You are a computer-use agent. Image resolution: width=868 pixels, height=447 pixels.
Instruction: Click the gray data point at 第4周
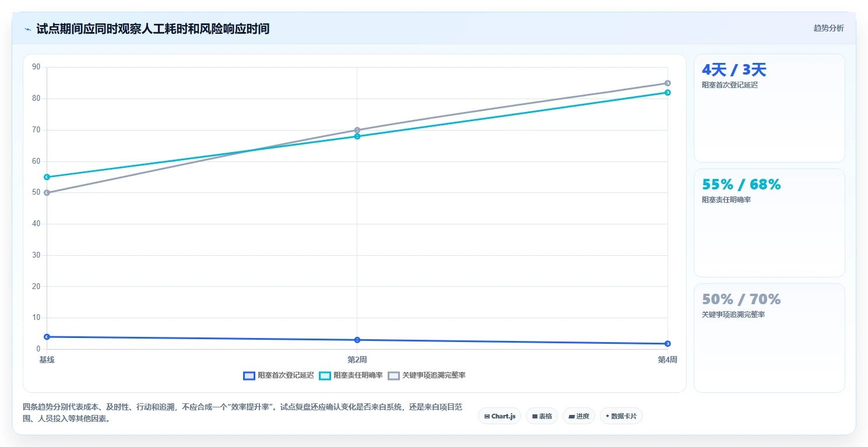tap(667, 83)
